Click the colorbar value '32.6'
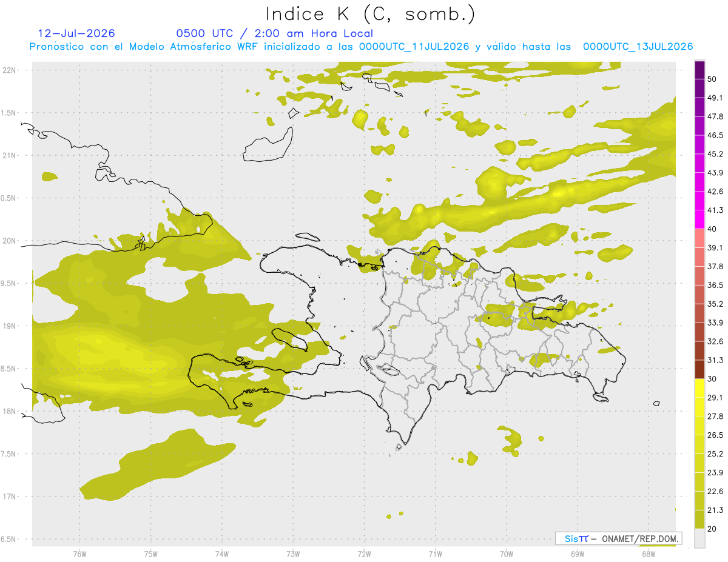Image resolution: width=728 pixels, height=562 pixels. (715, 342)
